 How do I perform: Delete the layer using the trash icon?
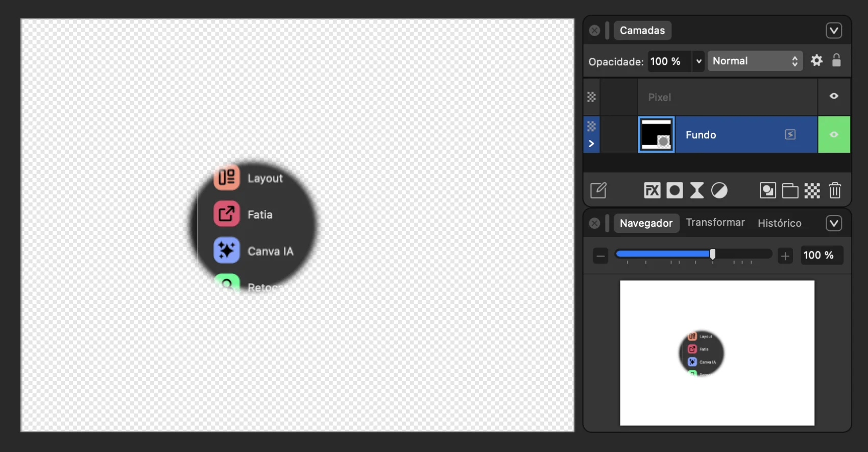pyautogui.click(x=835, y=191)
